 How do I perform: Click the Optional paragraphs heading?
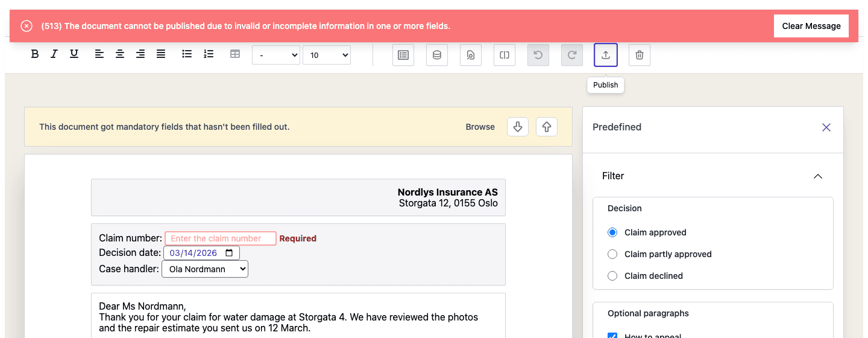pos(648,313)
